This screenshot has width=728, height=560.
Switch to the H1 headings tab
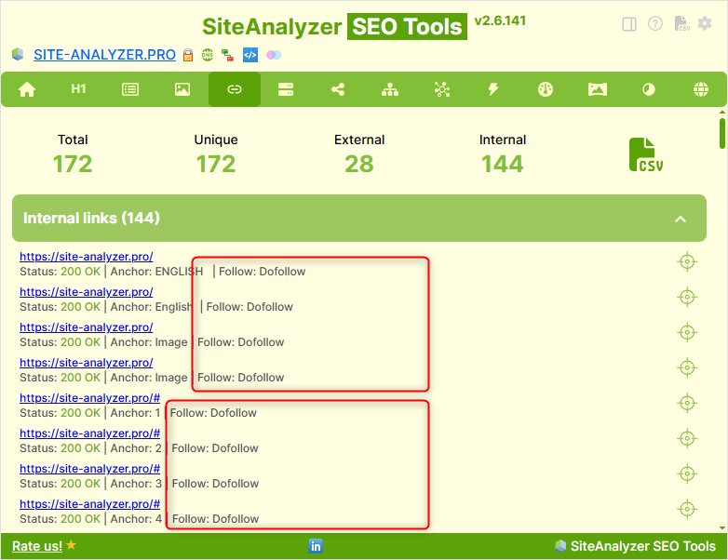click(78, 88)
